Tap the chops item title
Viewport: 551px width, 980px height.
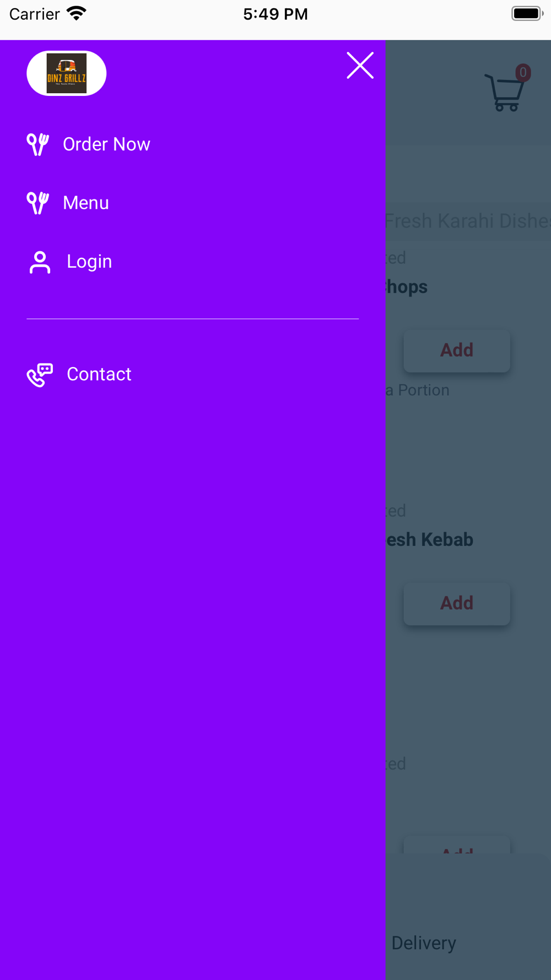pos(407,287)
